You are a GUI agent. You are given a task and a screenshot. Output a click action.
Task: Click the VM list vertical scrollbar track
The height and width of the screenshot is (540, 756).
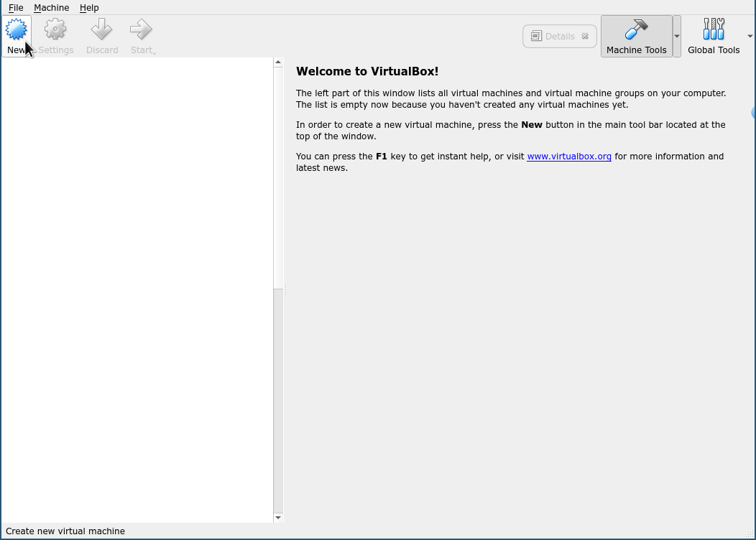tap(278, 289)
